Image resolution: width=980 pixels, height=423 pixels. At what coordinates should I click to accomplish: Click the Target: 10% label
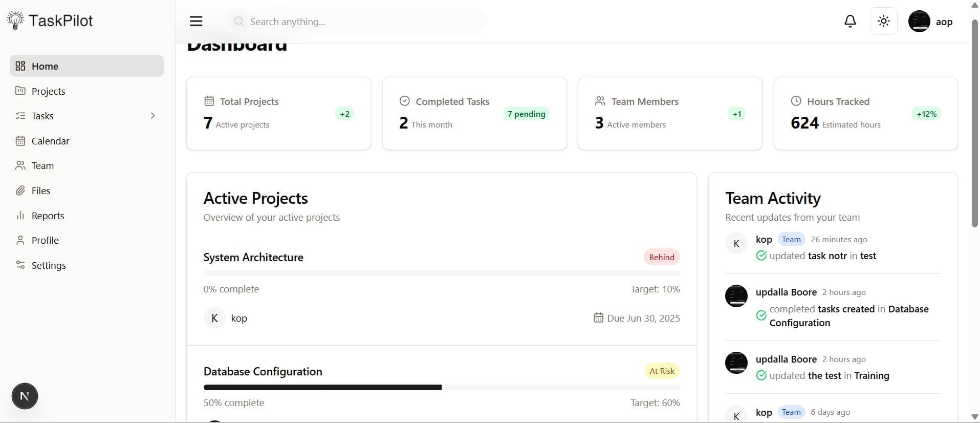coord(655,289)
